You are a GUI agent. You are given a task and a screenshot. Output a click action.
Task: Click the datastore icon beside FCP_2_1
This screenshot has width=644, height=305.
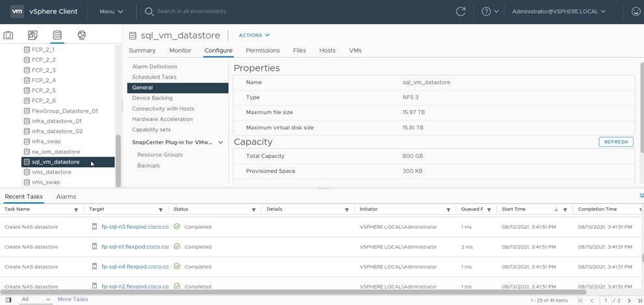point(27,49)
